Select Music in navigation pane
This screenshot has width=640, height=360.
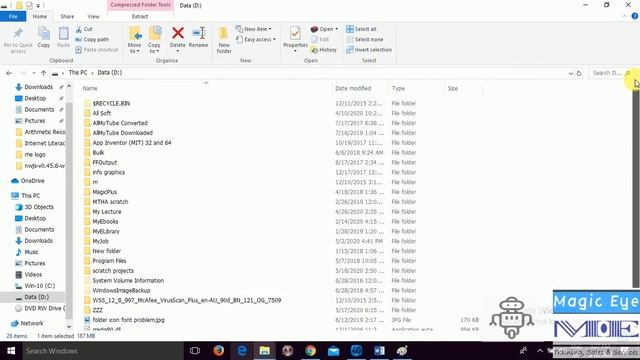(31, 252)
